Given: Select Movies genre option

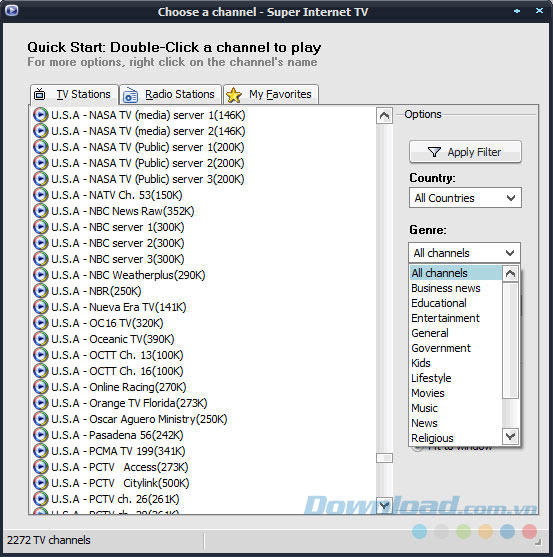Looking at the screenshot, I should [428, 393].
